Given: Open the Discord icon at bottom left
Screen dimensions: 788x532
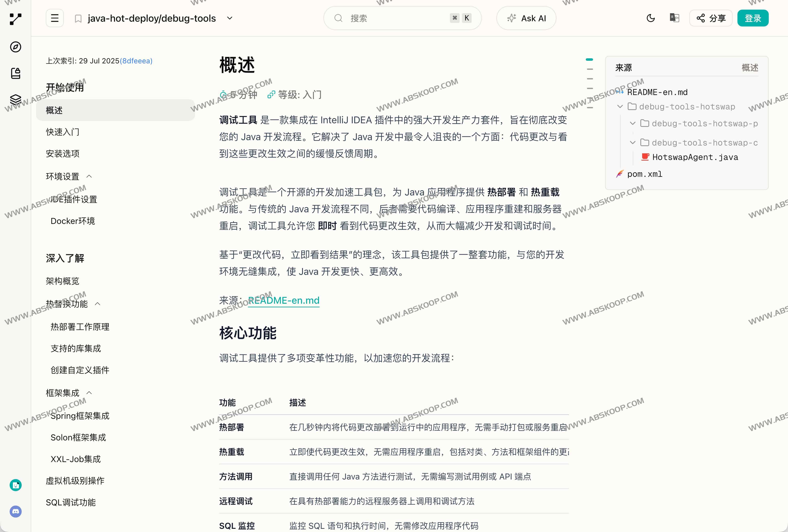Looking at the screenshot, I should tap(16, 511).
